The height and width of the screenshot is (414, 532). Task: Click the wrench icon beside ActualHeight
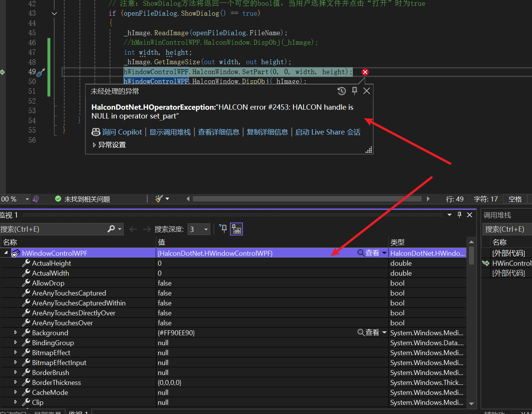click(26, 263)
